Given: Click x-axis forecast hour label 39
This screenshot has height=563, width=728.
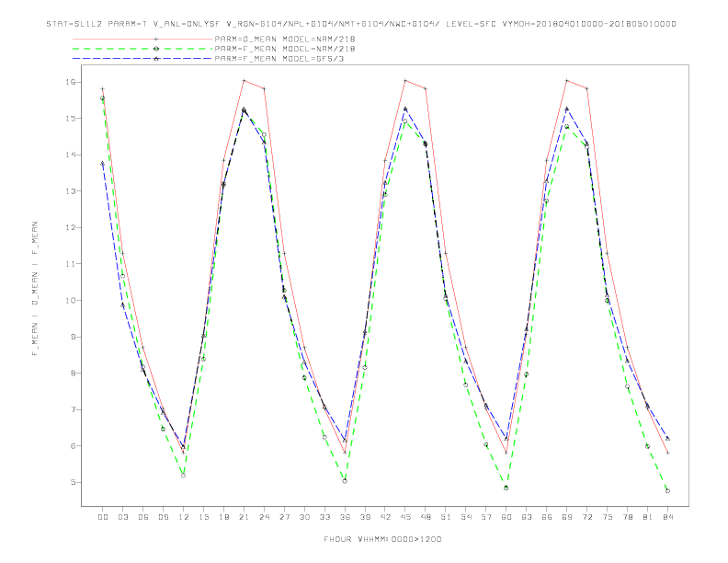Looking at the screenshot, I should pyautogui.click(x=366, y=517).
